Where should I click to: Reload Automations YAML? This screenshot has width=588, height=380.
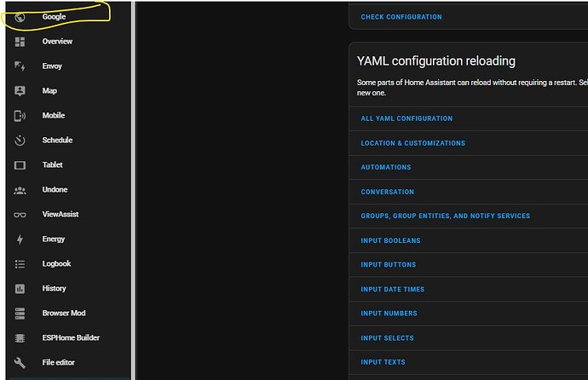[x=385, y=167]
